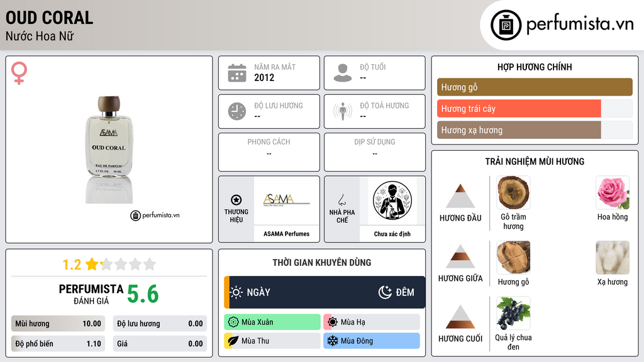Click the Hương cuối label text
This screenshot has height=362, width=644.
460,339
